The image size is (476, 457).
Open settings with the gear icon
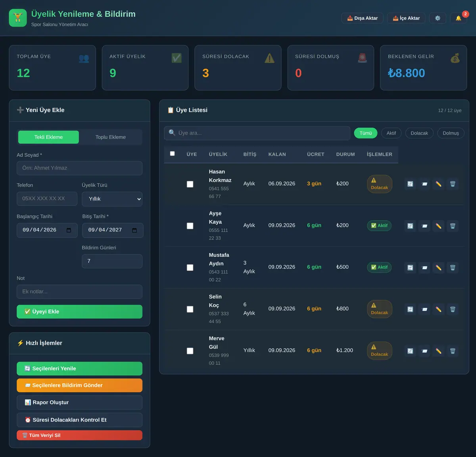click(438, 18)
